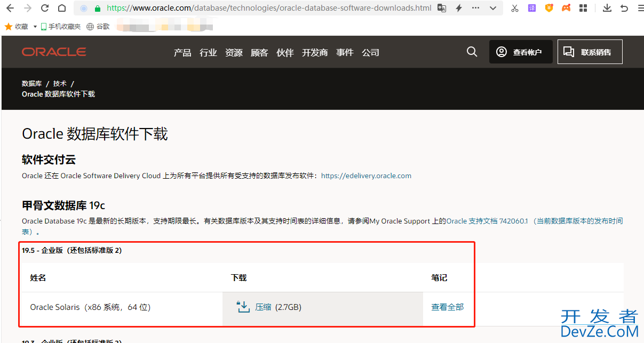Open the extensions grid icon
644x343 pixels.
tap(583, 8)
